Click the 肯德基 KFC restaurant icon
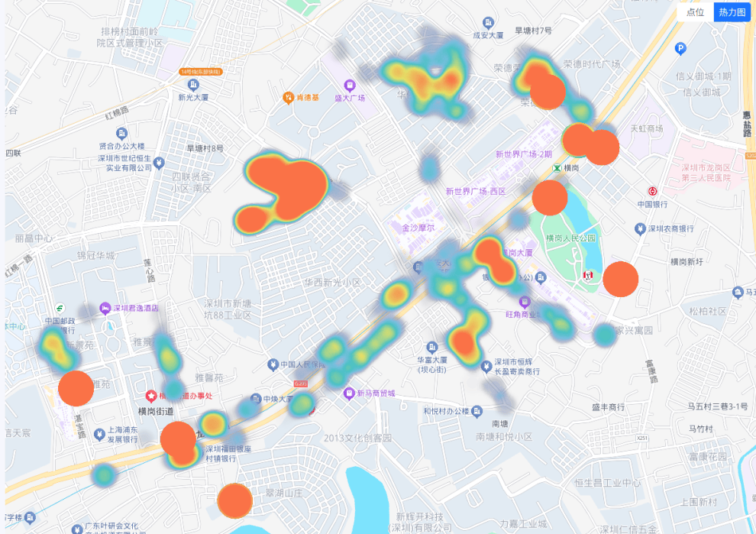The width and height of the screenshot is (756, 534). [x=288, y=97]
